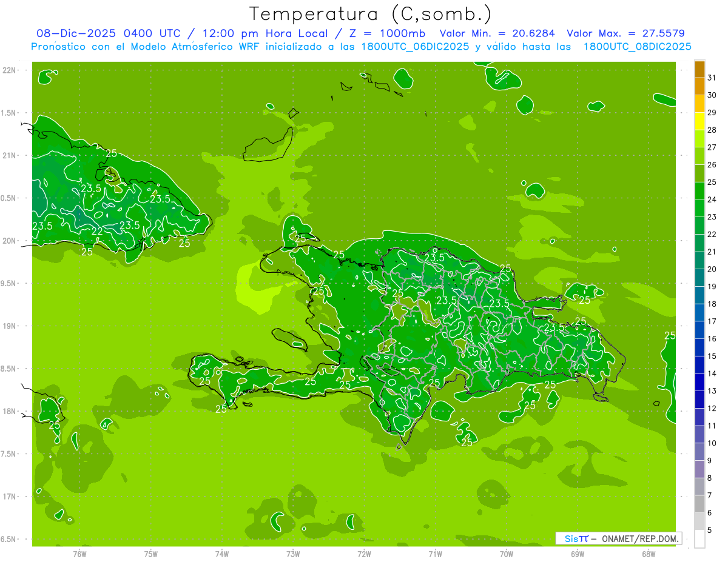The width and height of the screenshot is (728, 562).
Task: Click the Valor Max. = 27.5579 text
Action: click(x=625, y=33)
